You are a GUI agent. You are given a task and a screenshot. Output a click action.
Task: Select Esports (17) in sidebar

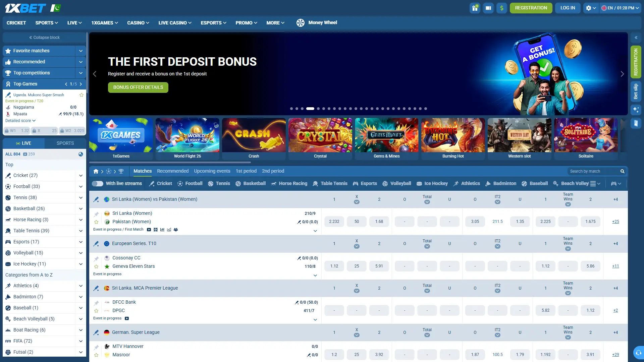tap(26, 242)
